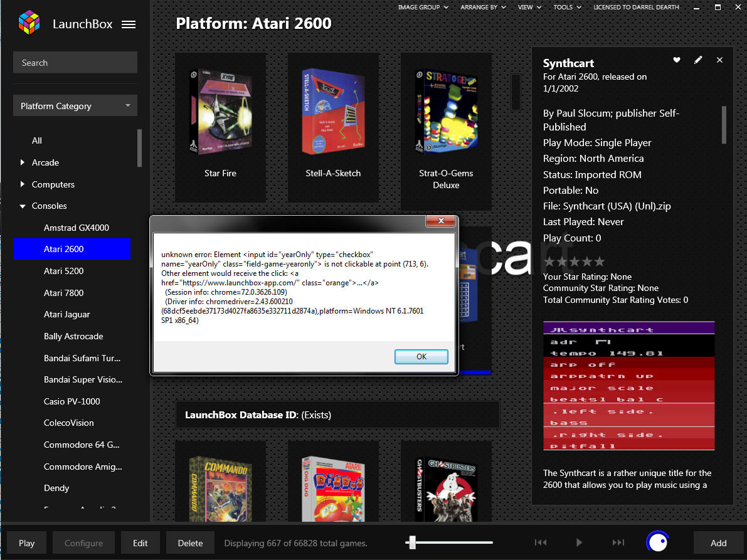The height and width of the screenshot is (560, 747).
Task: Select Bandai Sufami Turbo platform
Action: click(82, 358)
